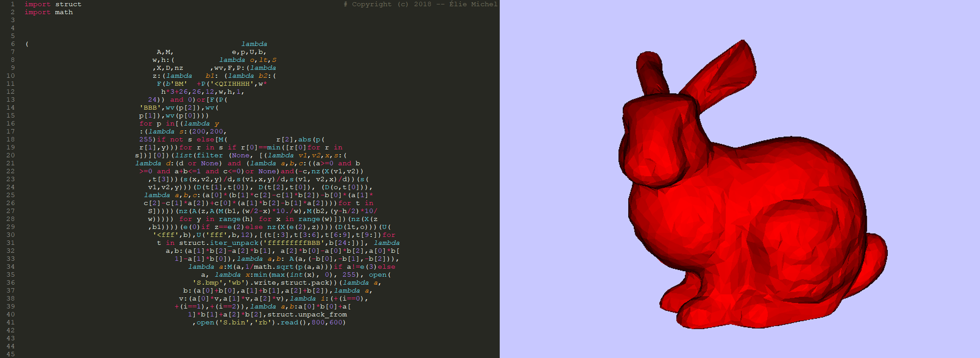Click the 'wb' mode string
Image resolution: width=980 pixels, height=358 pixels.
point(236,283)
